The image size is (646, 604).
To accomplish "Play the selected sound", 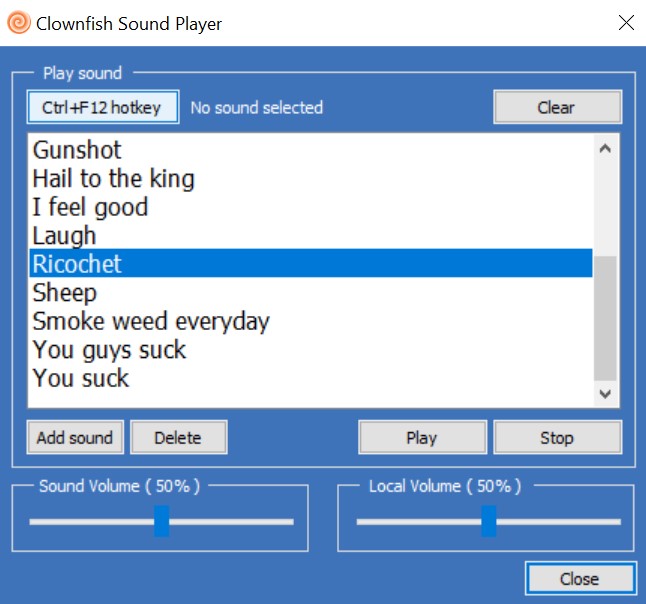I will tap(422, 437).
